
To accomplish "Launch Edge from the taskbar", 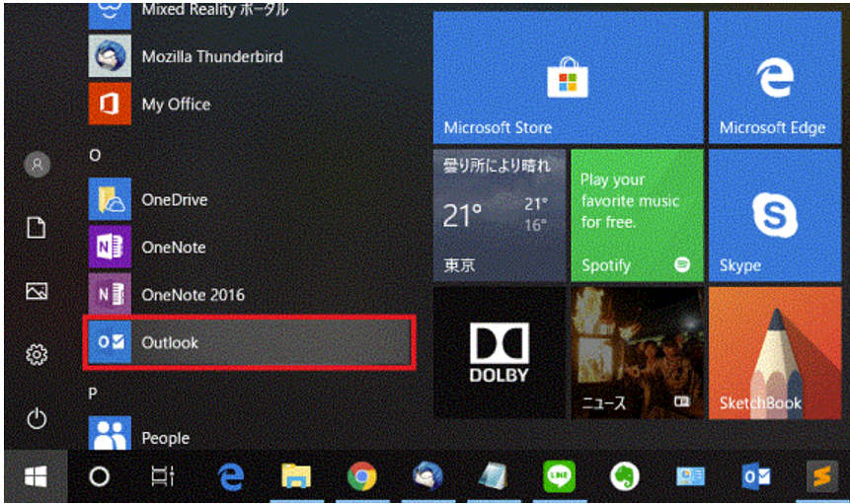I will point(231,477).
